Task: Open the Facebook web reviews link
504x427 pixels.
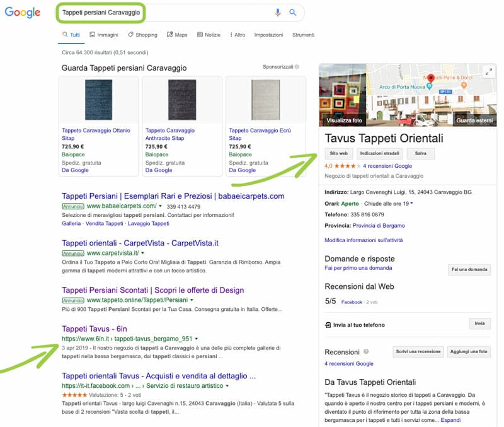Action: point(352,302)
